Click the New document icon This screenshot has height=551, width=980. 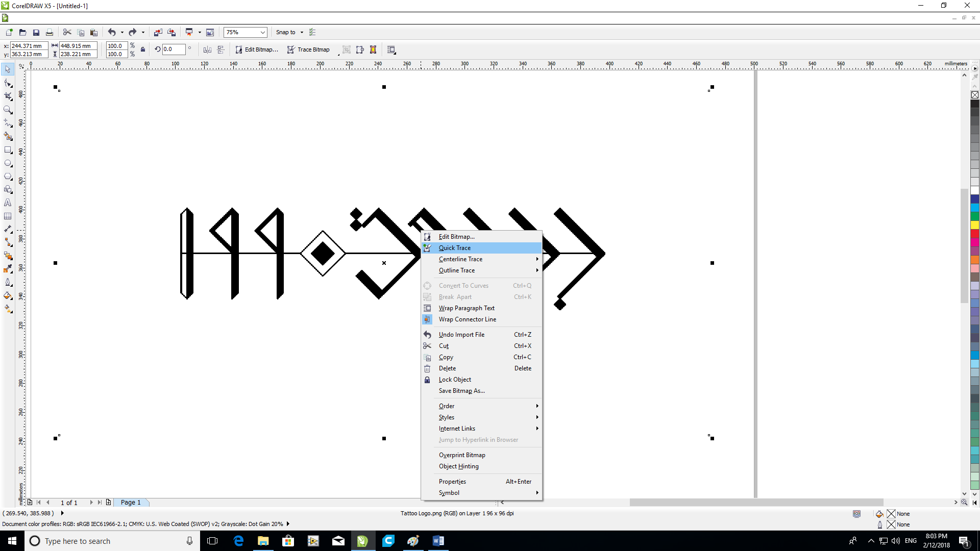tap(9, 32)
